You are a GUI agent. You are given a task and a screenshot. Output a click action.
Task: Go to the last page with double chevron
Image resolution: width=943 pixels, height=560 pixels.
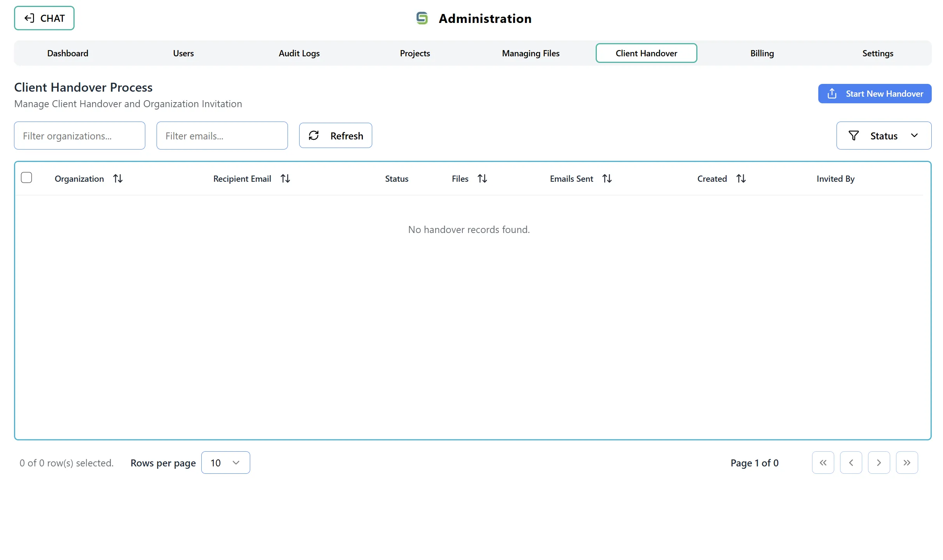(x=906, y=463)
